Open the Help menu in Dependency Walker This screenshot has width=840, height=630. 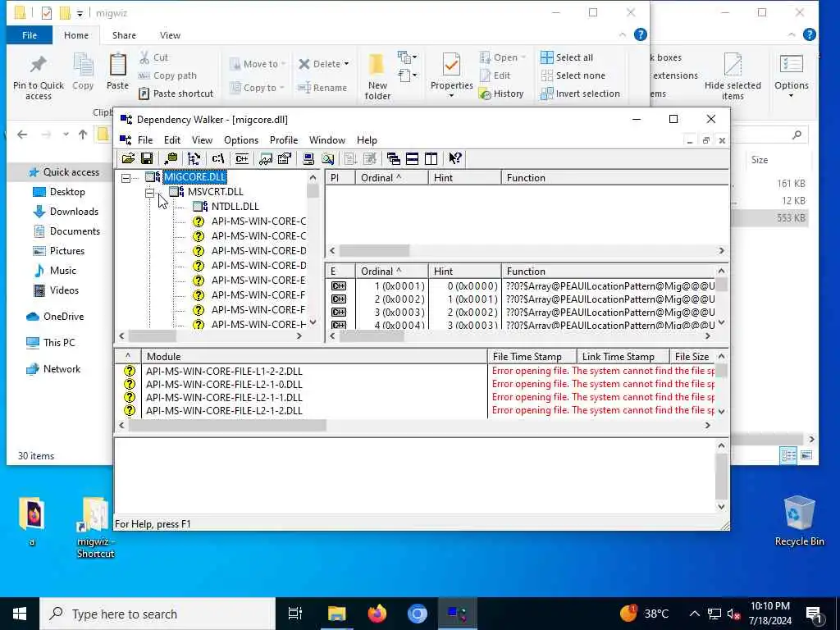click(x=367, y=139)
